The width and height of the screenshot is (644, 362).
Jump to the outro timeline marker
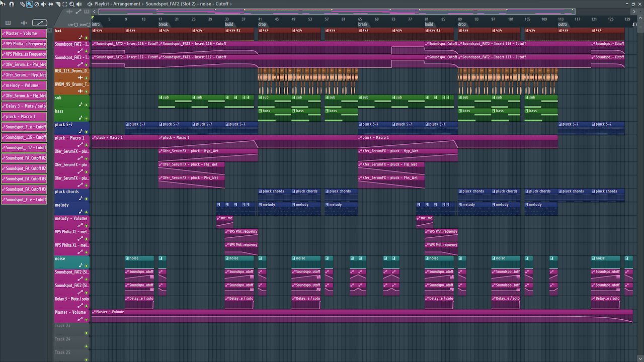562,24
